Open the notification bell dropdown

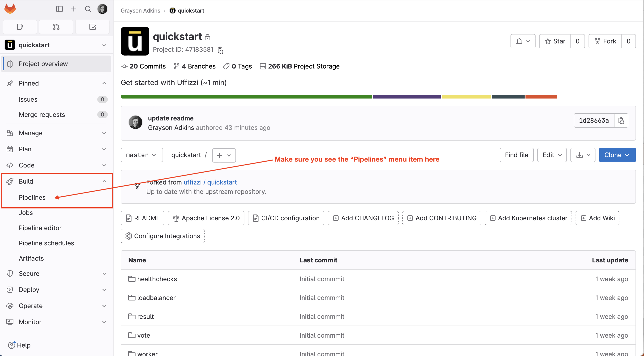pos(523,41)
